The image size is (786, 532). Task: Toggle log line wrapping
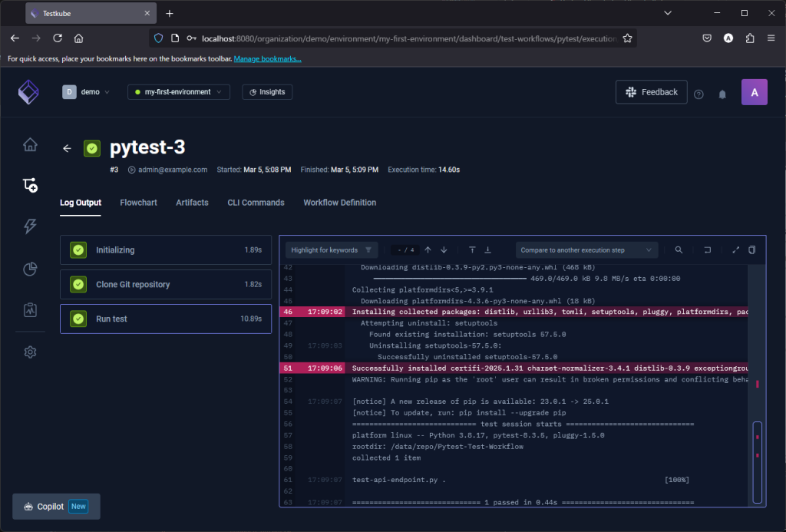708,249
